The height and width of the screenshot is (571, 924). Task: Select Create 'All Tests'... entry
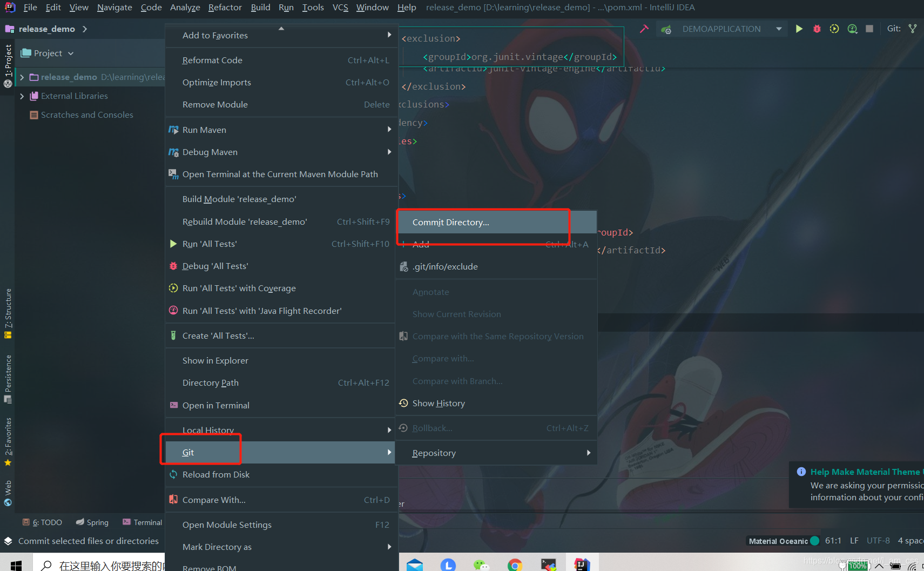tap(281, 336)
